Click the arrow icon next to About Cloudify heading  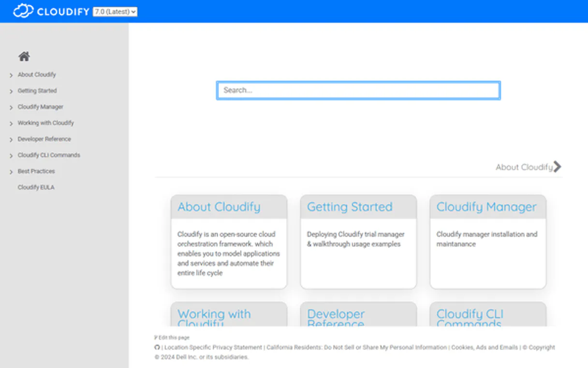tap(559, 167)
